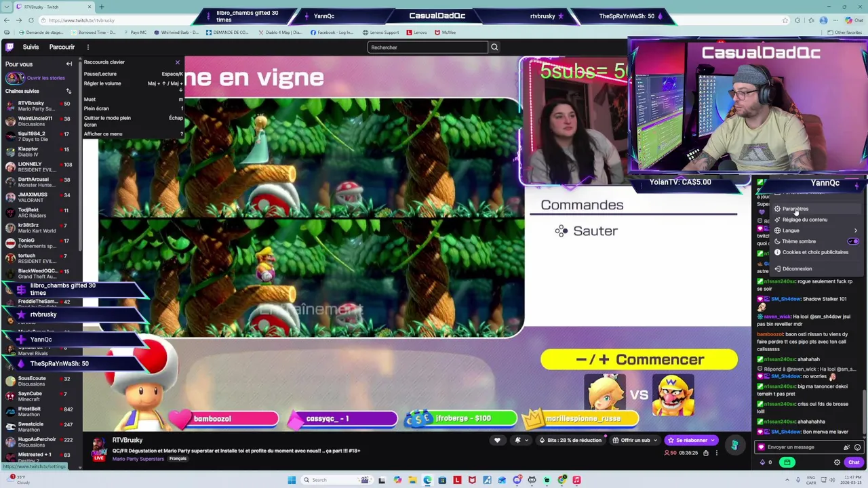This screenshot has width=868, height=488.
Task: Choose Déconnexion from the user menu
Action: (x=816, y=268)
